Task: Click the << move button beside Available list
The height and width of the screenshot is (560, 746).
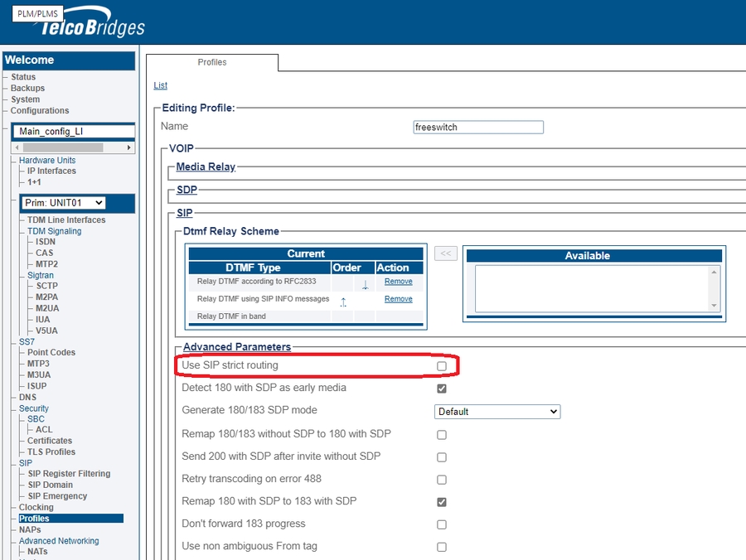Action: tap(445, 253)
